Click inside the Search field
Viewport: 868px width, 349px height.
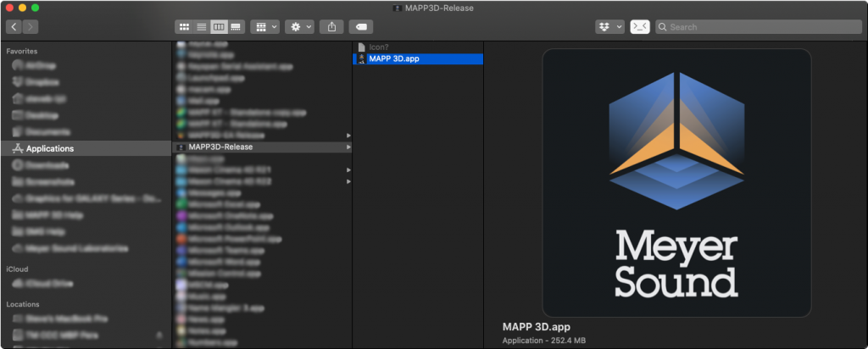click(759, 26)
